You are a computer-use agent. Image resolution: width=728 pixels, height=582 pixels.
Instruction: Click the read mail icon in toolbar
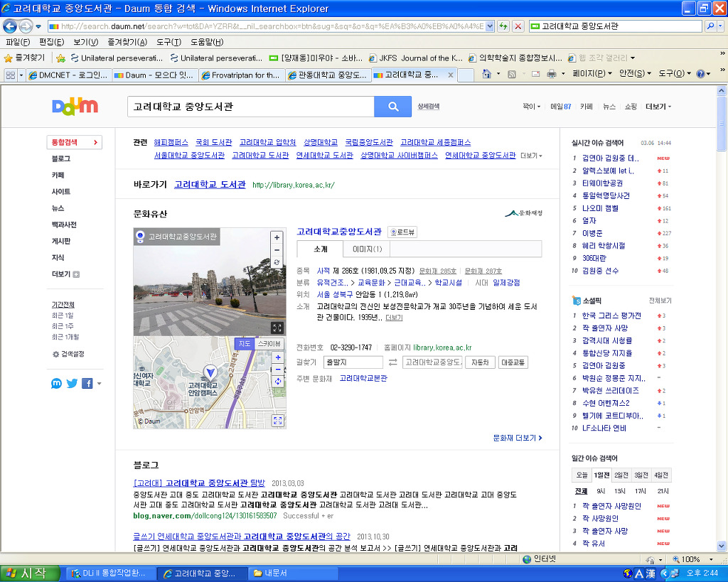pyautogui.click(x=535, y=74)
